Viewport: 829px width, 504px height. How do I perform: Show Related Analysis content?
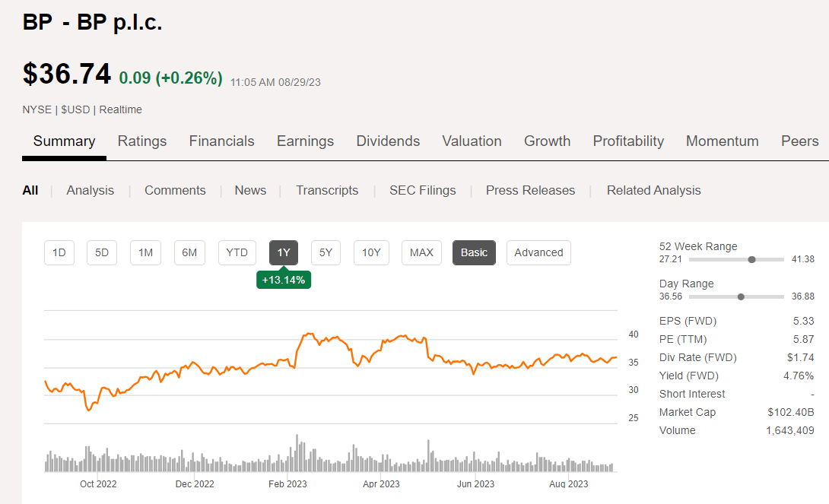click(653, 190)
